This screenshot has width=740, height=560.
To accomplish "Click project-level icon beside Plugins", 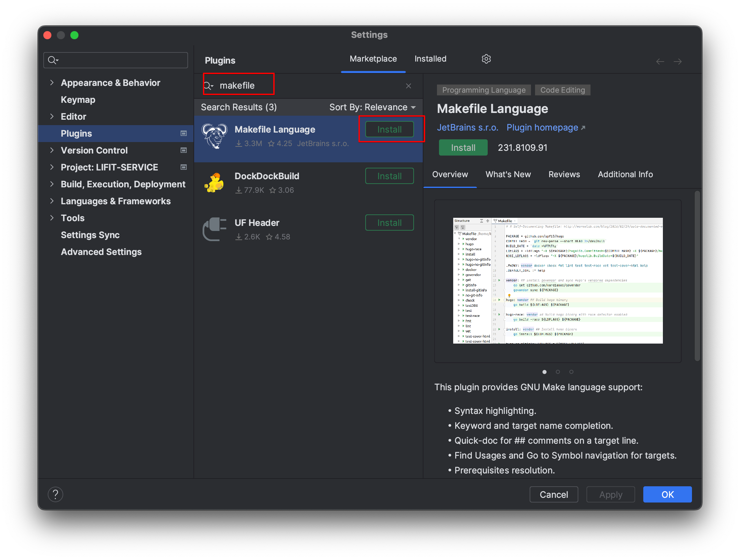I will 184,133.
